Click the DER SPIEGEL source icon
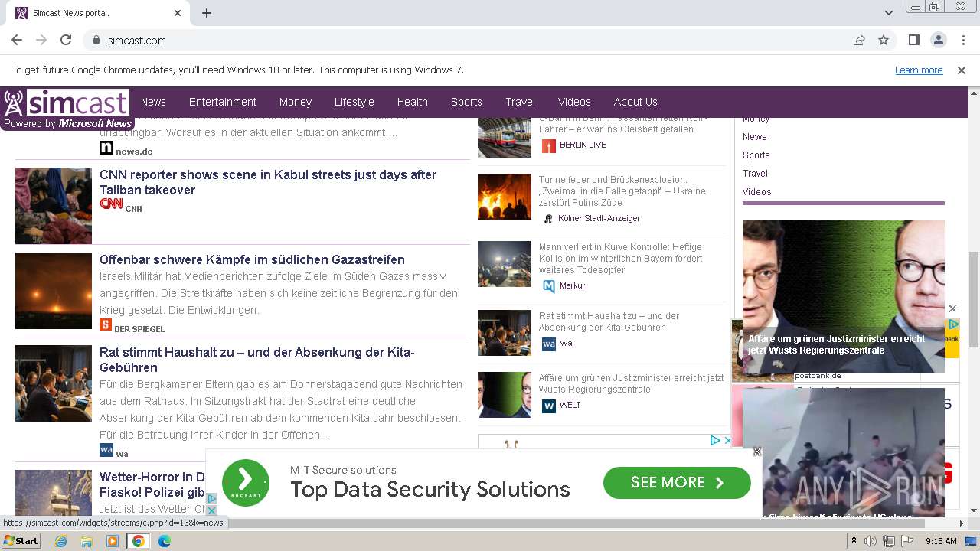 106,324
